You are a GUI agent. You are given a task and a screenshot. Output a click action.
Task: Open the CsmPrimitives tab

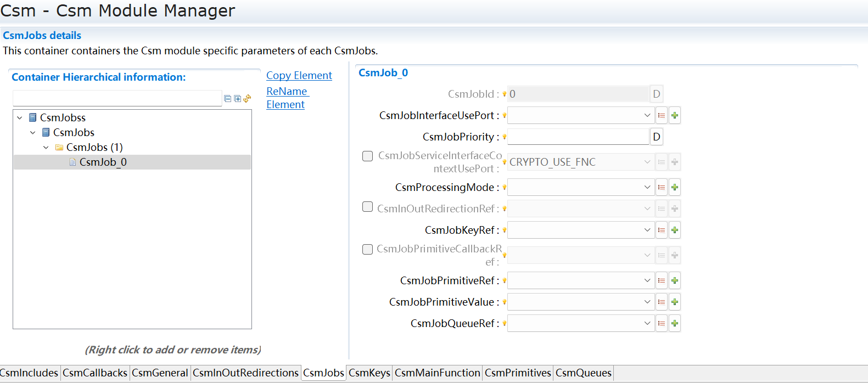tap(517, 373)
